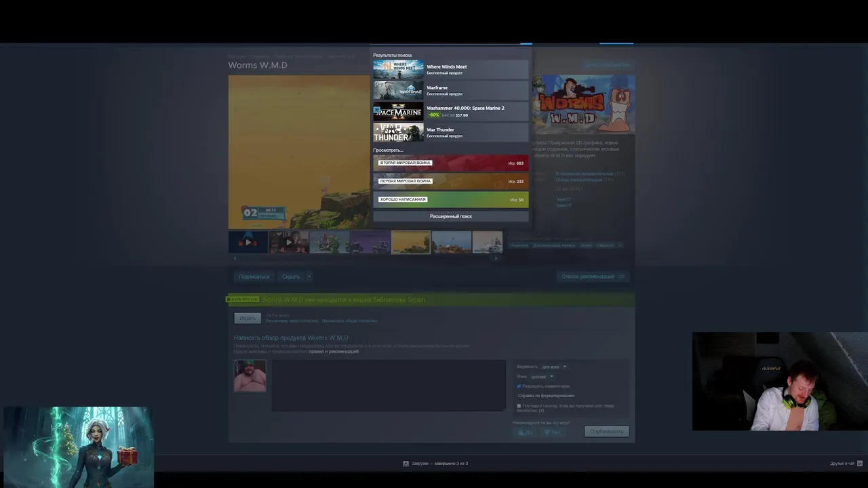Open Список рекомендаций discovery queue

593,277
